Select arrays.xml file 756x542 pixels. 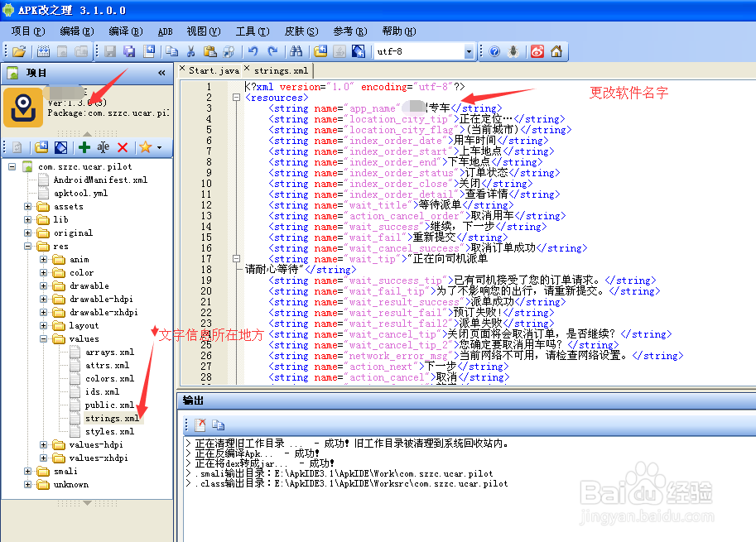tap(109, 353)
